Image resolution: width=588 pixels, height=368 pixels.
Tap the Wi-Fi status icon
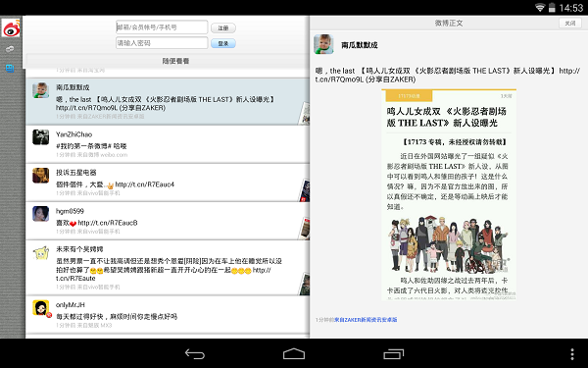(540, 8)
